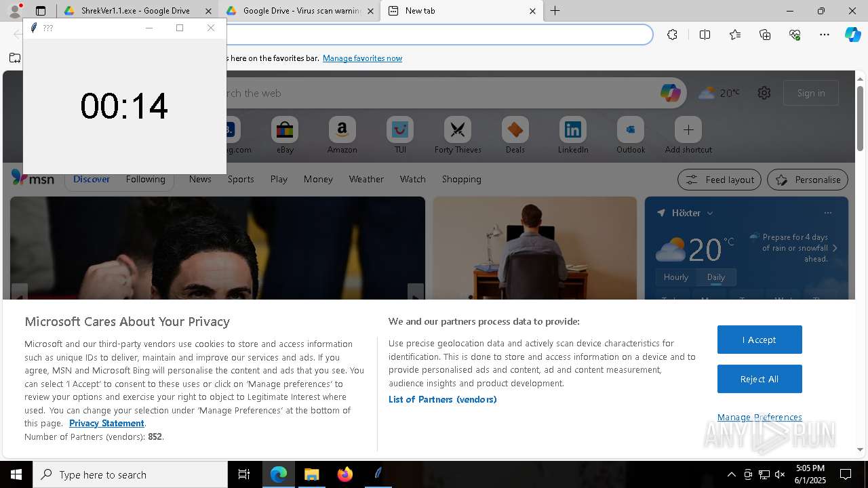Open Weather category
The width and height of the screenshot is (868, 488).
[366, 179]
